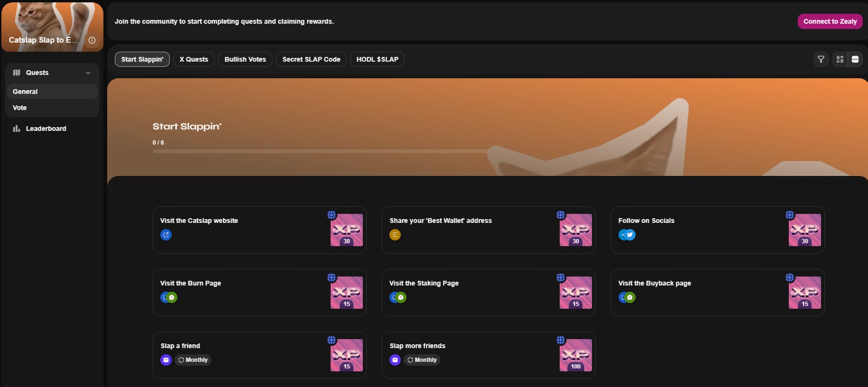Click the Connect to Zealy button

pyautogui.click(x=830, y=21)
